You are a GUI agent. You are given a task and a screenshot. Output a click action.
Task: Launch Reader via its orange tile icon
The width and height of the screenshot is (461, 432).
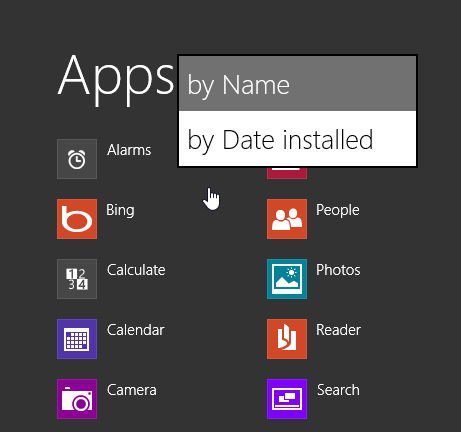[x=287, y=339]
